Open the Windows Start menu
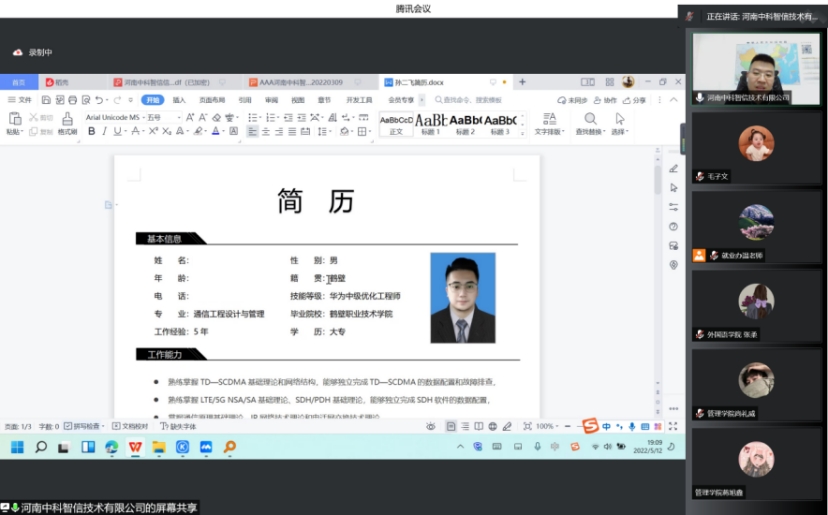828x515 pixels. click(x=17, y=447)
